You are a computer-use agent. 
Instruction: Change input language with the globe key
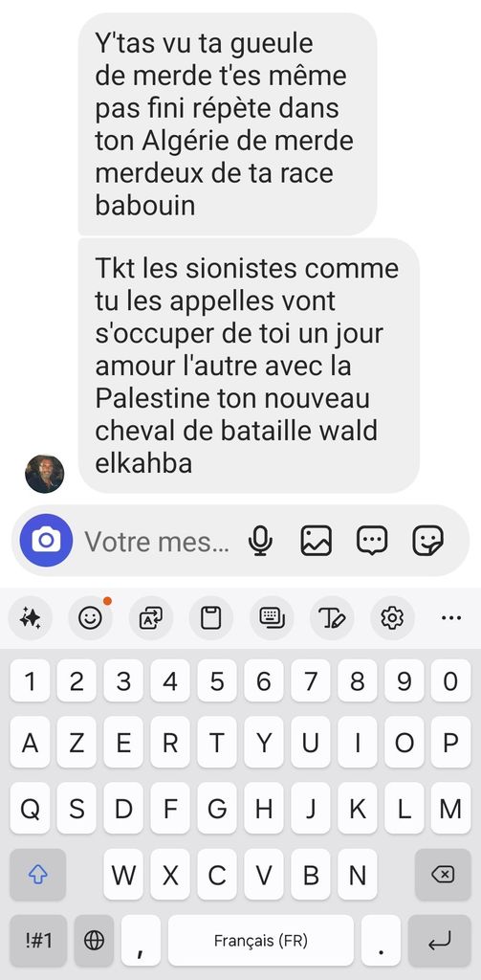point(95,940)
